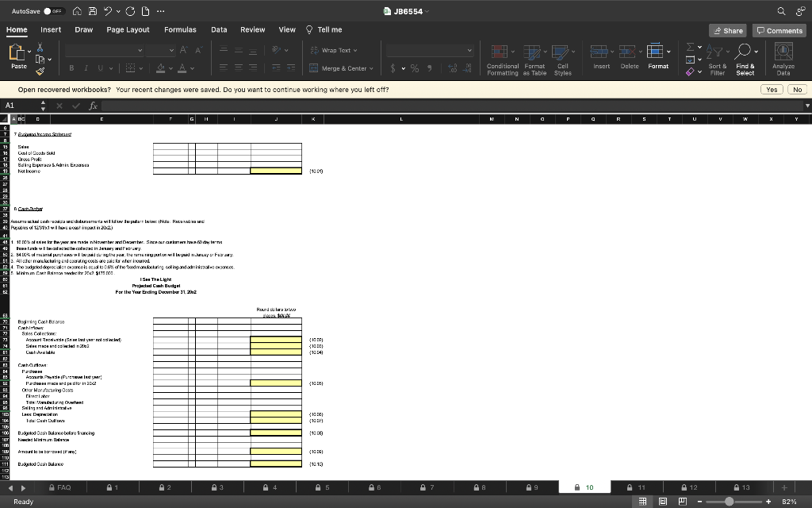Open the more options ellipsis in title bar
This screenshot has width=812, height=508.
(160, 11)
